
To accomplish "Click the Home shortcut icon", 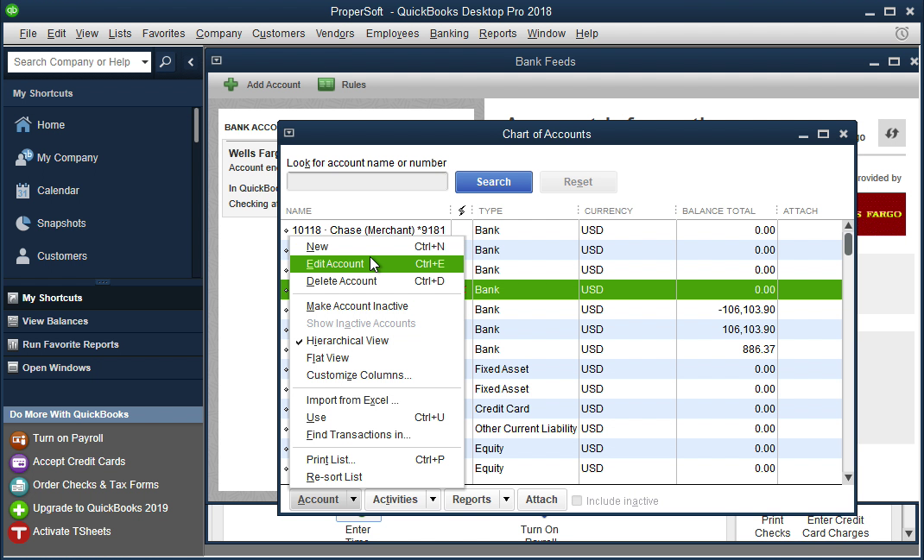I will point(23,125).
